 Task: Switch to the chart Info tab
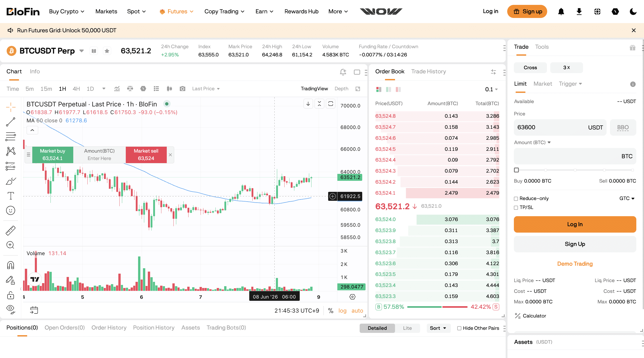(x=35, y=72)
